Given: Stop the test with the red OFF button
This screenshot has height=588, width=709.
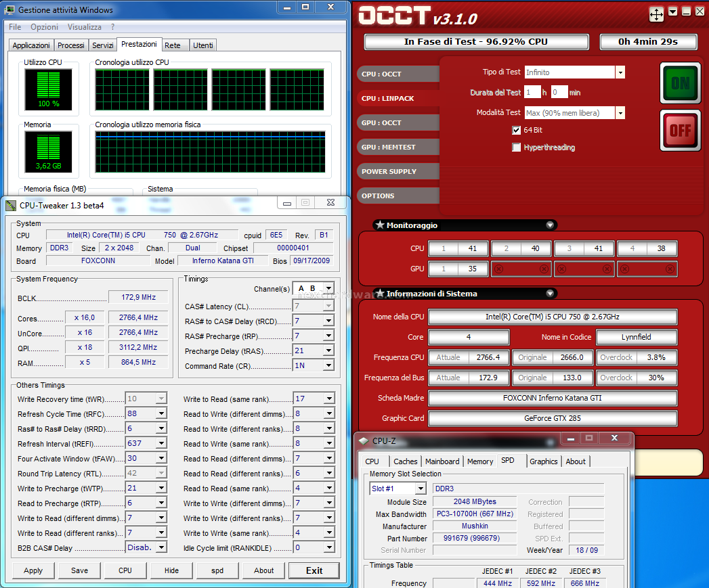Looking at the screenshot, I should (x=680, y=131).
